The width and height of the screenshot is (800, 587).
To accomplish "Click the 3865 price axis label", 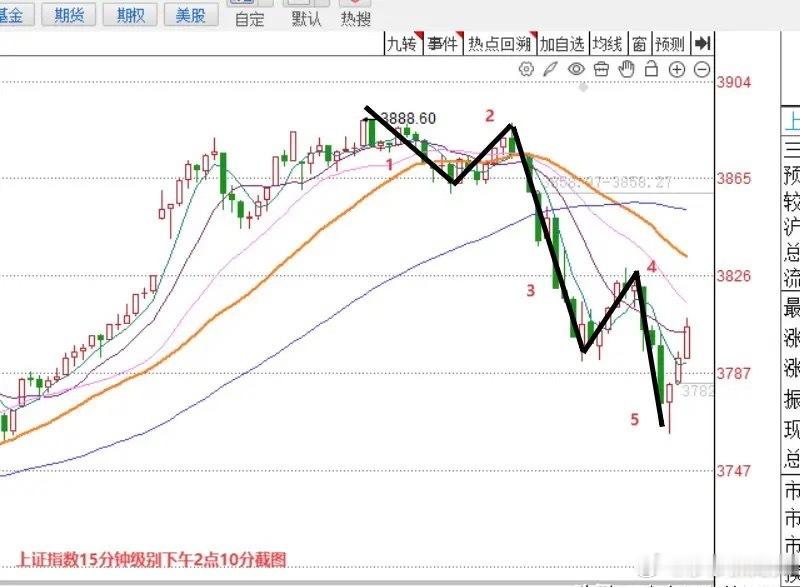I will [734, 178].
